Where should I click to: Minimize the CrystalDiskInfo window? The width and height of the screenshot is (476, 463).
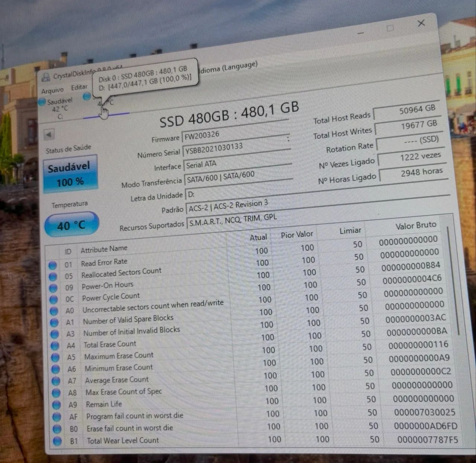pyautogui.click(x=360, y=33)
